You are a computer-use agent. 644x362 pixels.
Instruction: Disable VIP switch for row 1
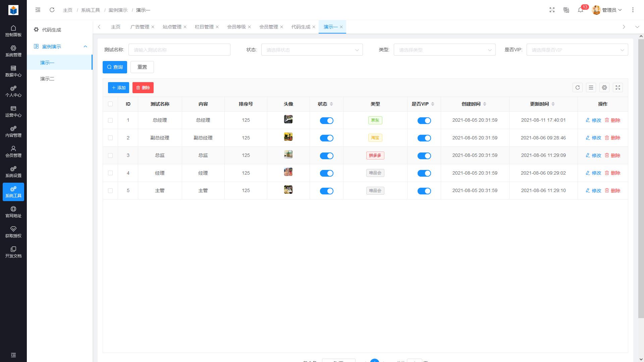point(424,120)
